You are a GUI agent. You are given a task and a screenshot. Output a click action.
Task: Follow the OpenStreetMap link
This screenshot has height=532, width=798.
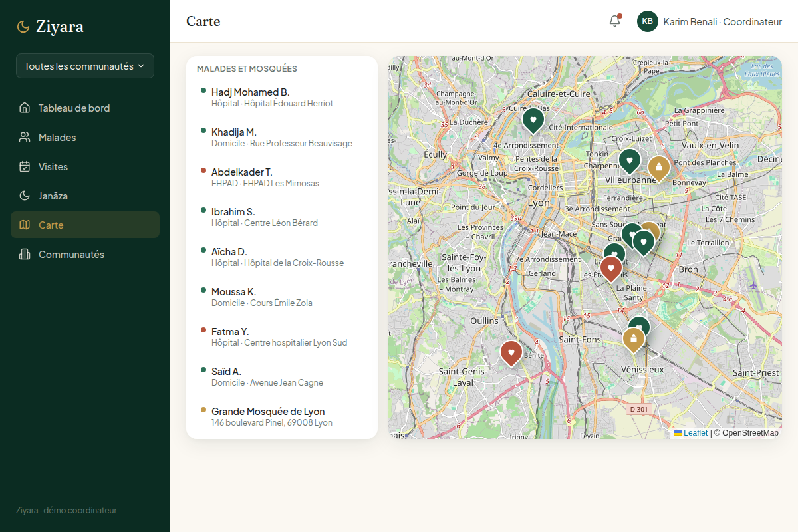click(x=750, y=433)
